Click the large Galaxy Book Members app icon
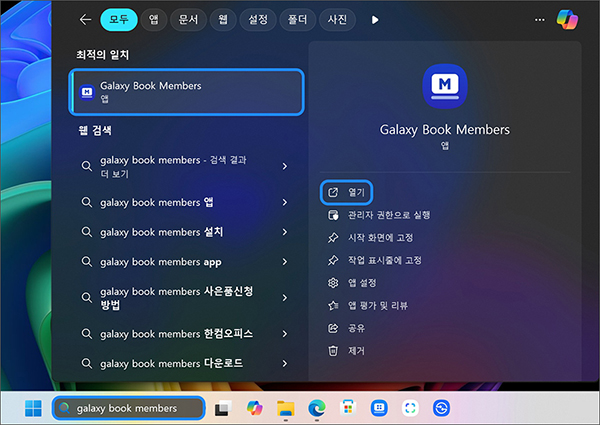The width and height of the screenshot is (600, 425). click(445, 86)
